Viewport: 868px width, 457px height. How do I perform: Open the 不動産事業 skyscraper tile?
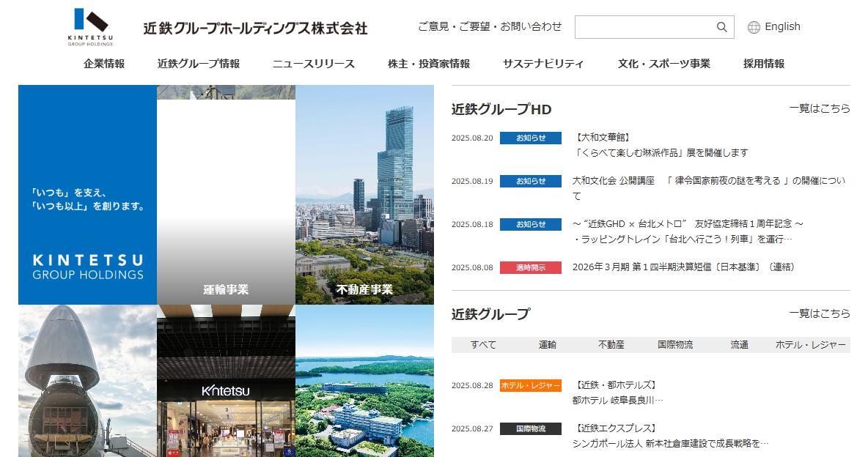365,195
